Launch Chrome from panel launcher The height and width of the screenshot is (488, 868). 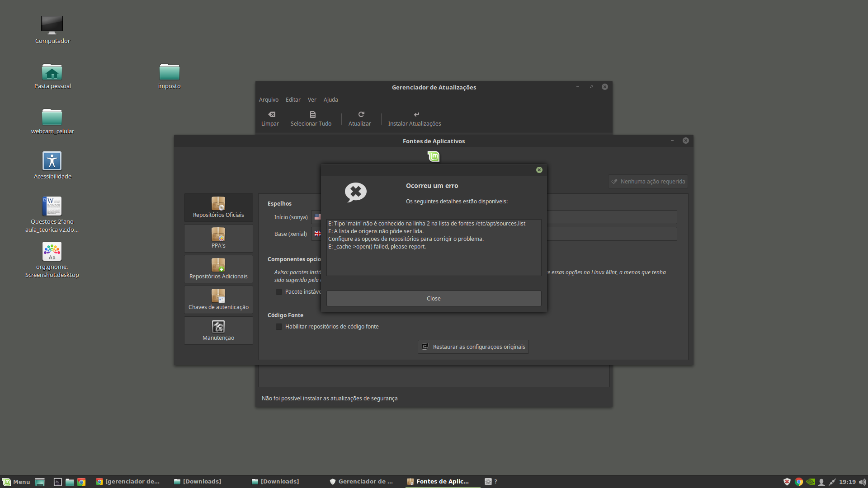(x=81, y=482)
